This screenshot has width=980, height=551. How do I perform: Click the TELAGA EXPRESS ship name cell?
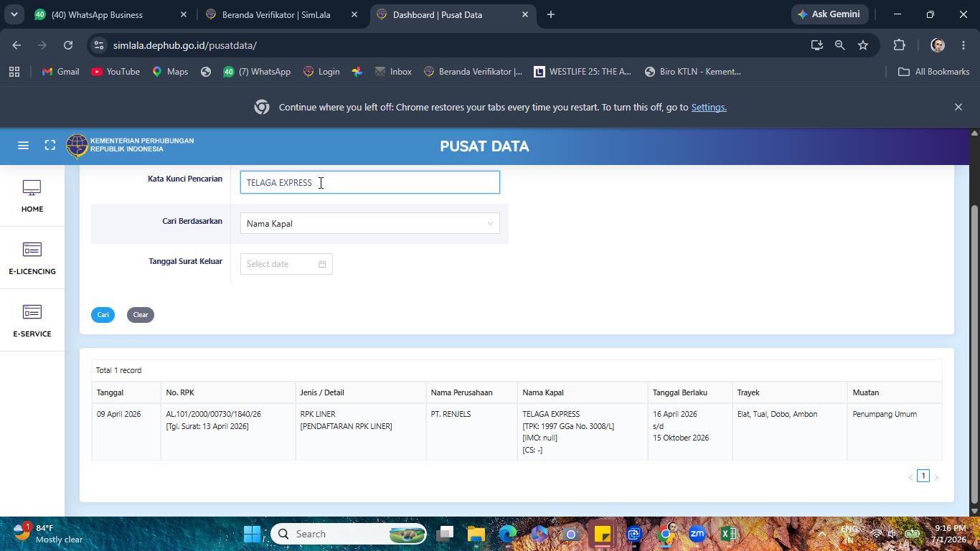pos(583,431)
